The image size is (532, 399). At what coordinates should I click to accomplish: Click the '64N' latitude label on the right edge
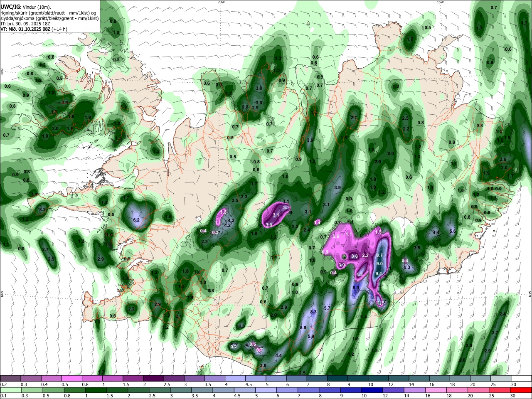coord(530,293)
